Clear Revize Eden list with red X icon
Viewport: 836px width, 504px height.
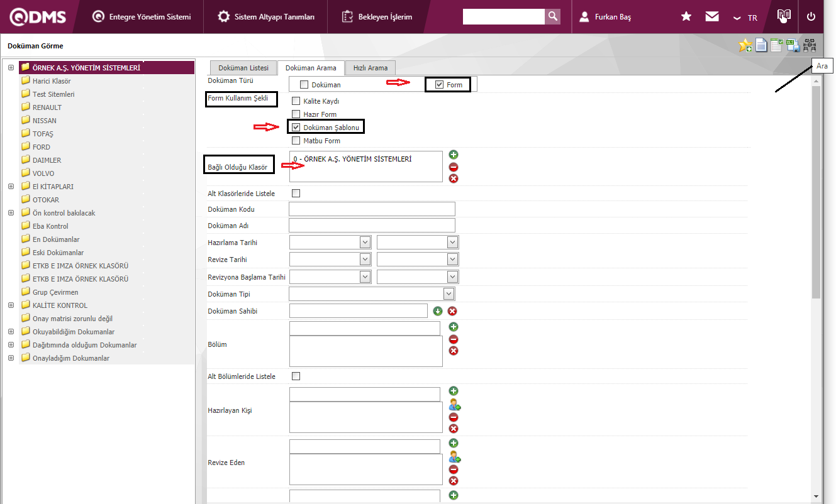[454, 481]
